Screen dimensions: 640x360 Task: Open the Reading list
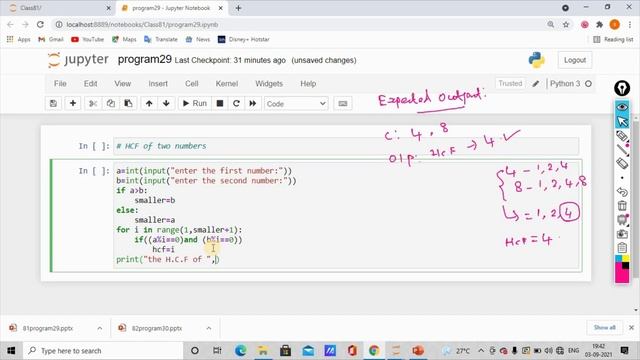click(x=613, y=40)
